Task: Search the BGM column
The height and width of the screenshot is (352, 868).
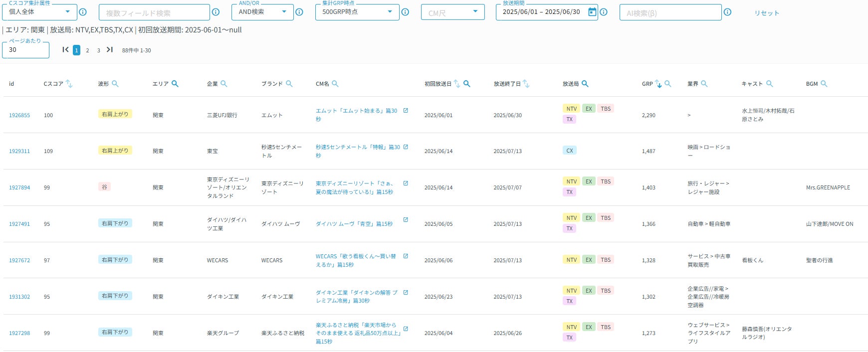Action: pyautogui.click(x=824, y=84)
